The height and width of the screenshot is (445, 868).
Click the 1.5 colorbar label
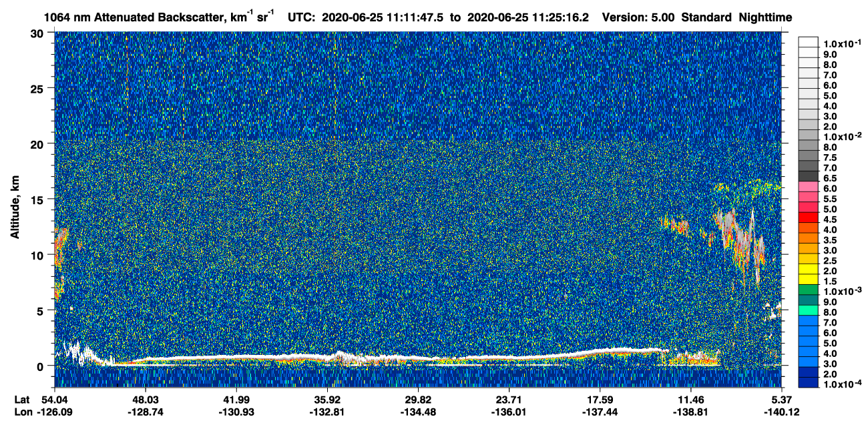830,282
